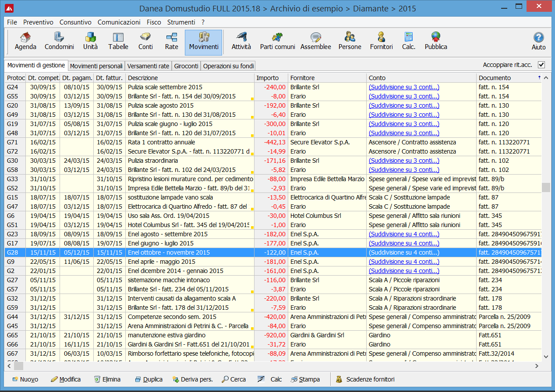Open the Conti section
555x392 pixels.
coord(145,42)
